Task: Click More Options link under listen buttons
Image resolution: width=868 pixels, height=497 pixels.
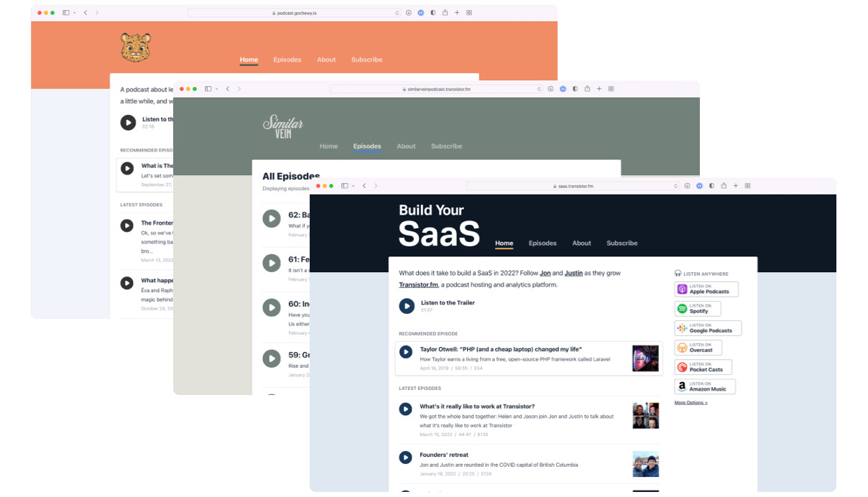Action: pos(691,403)
